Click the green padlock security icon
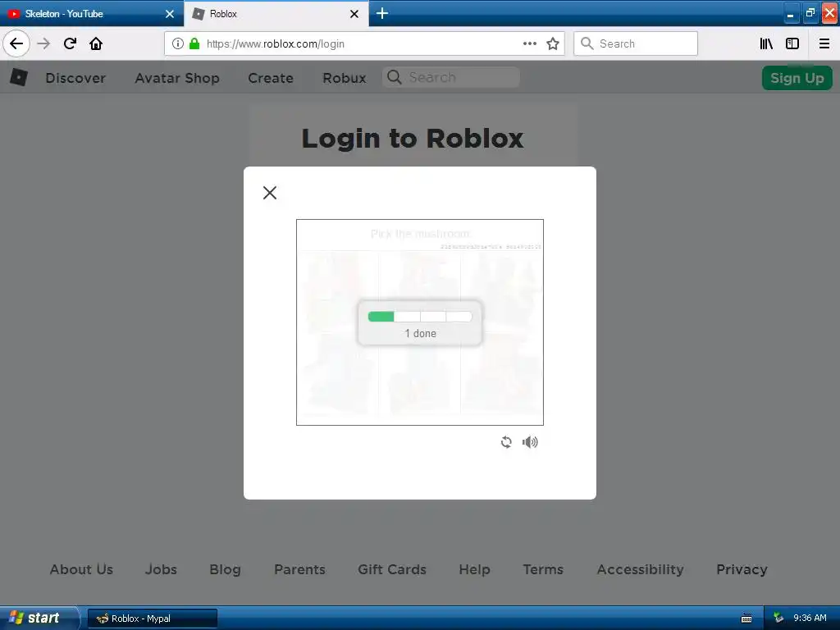Image resolution: width=840 pixels, height=630 pixels. coord(194,43)
